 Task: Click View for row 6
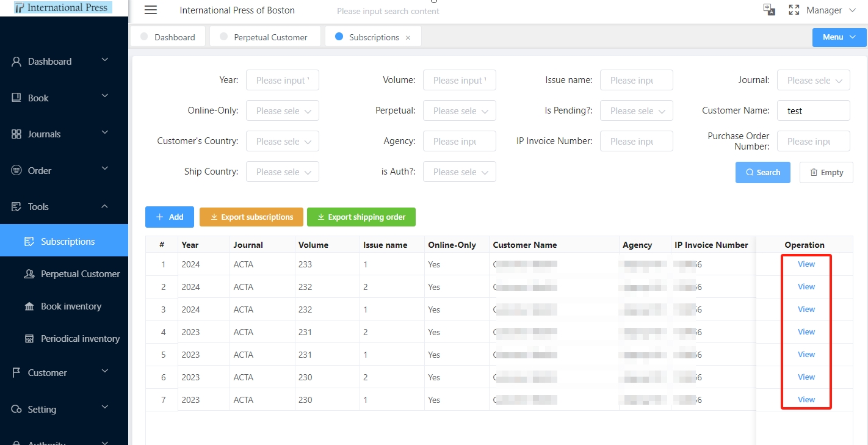806,377
